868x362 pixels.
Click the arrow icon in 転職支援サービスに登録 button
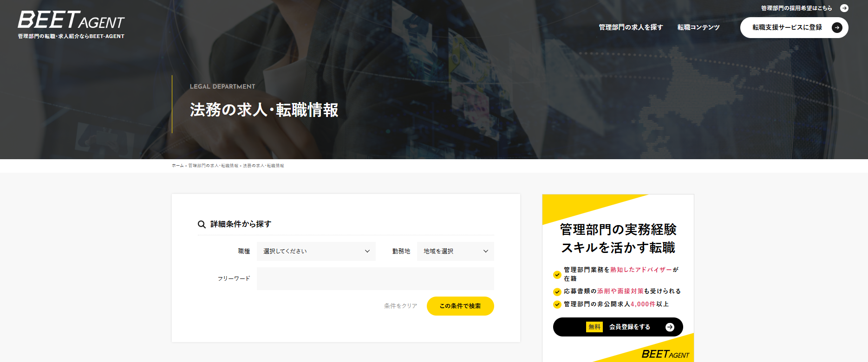click(x=836, y=28)
